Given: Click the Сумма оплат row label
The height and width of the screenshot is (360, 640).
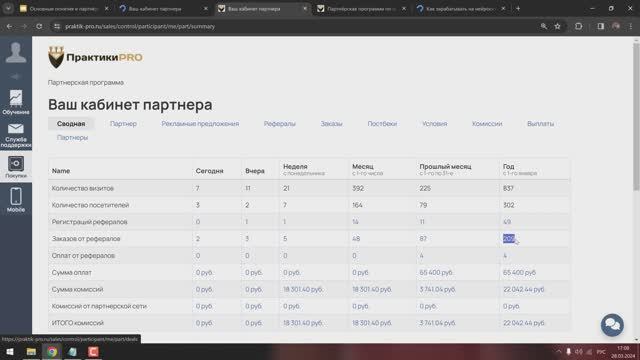Looking at the screenshot, I should 72,272.
